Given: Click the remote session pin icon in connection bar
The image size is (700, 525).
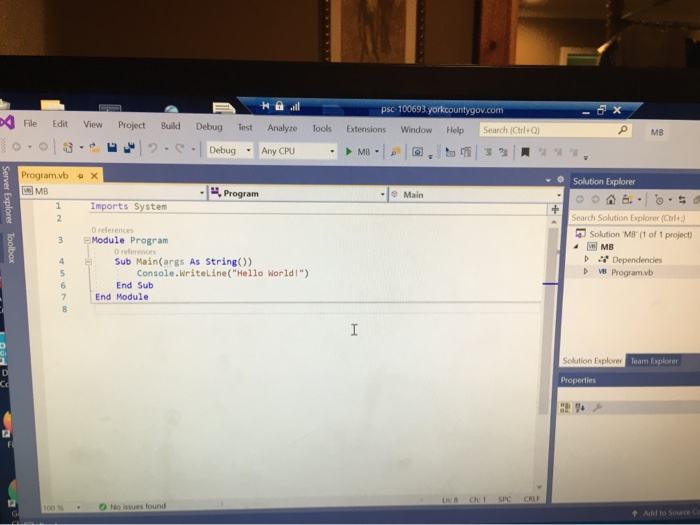Looking at the screenshot, I should pos(265,106).
